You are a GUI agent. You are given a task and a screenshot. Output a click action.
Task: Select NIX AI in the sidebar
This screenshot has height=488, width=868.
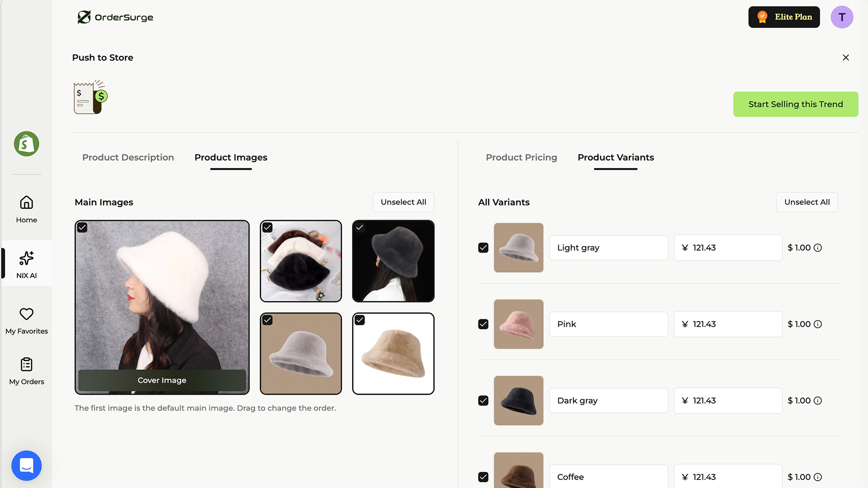point(26,264)
